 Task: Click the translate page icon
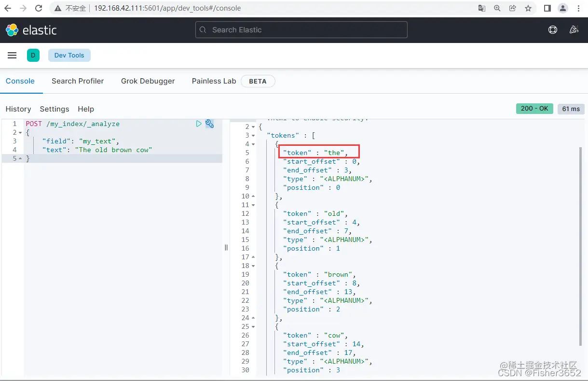point(481,8)
